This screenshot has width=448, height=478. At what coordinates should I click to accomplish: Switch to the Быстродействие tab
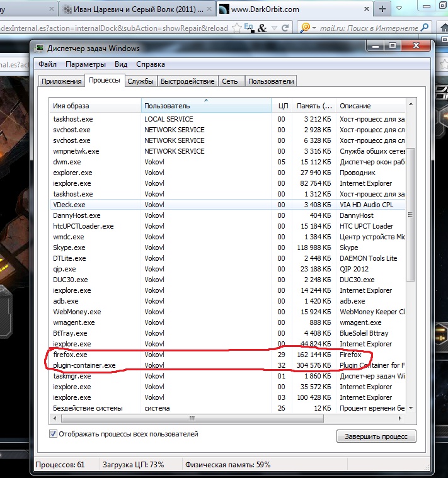tap(188, 81)
